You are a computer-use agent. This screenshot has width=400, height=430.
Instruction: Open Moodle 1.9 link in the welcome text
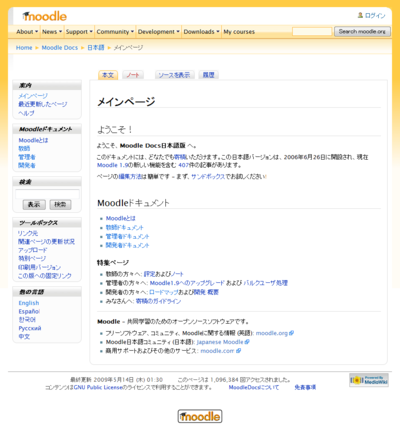pyautogui.click(x=113, y=165)
